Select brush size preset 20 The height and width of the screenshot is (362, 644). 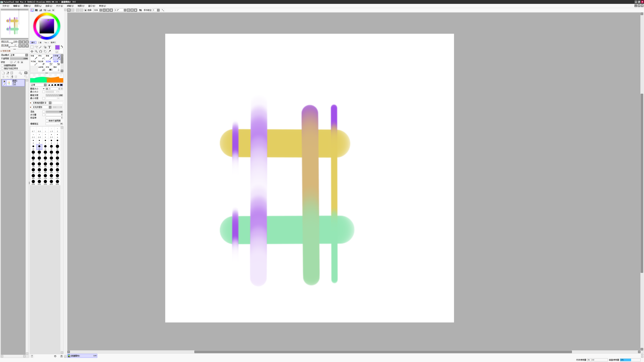57,147
